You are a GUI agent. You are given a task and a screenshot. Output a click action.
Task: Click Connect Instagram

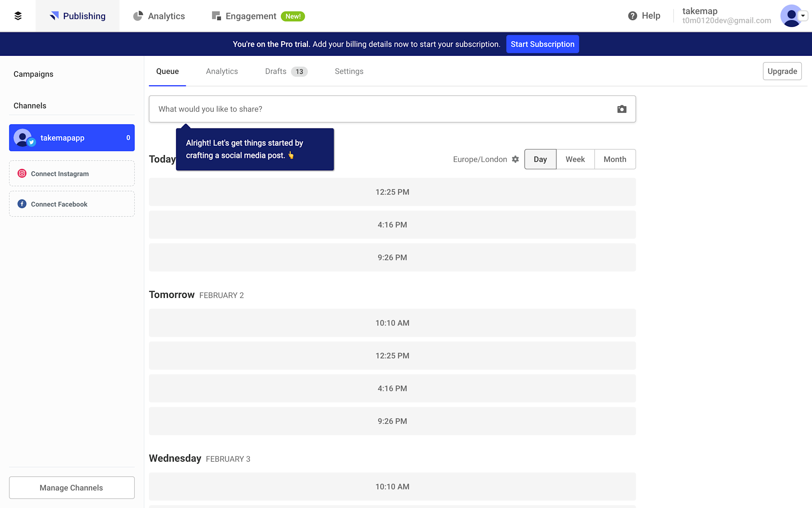72,174
